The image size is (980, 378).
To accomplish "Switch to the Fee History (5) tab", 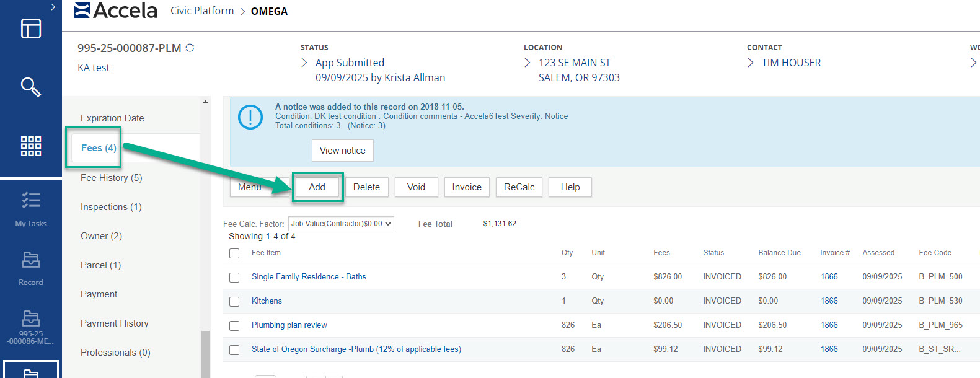I will click(x=112, y=178).
